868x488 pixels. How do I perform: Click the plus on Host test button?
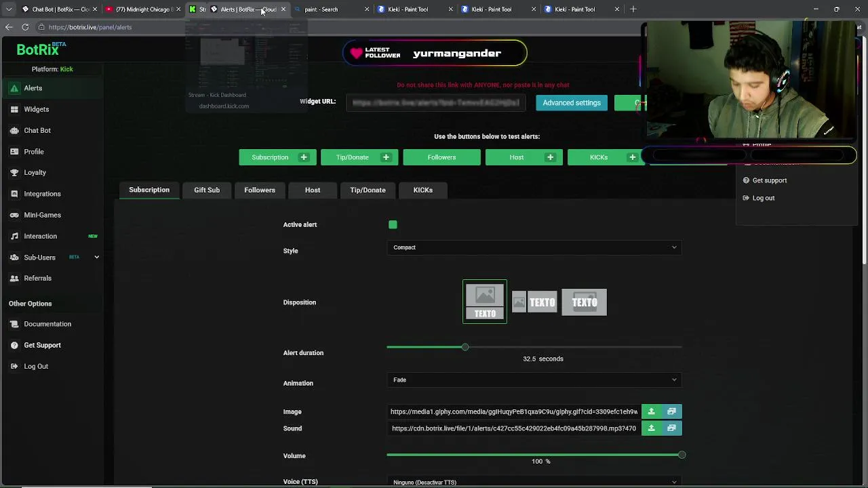[x=550, y=157]
